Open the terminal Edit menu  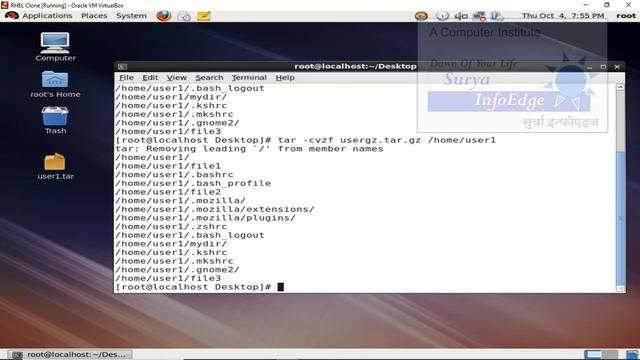tap(150, 78)
